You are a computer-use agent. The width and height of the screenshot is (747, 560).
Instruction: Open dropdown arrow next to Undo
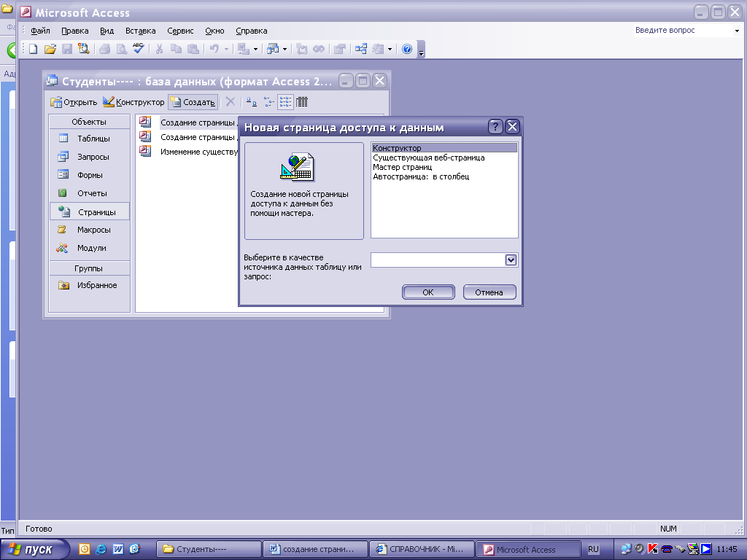(x=226, y=49)
